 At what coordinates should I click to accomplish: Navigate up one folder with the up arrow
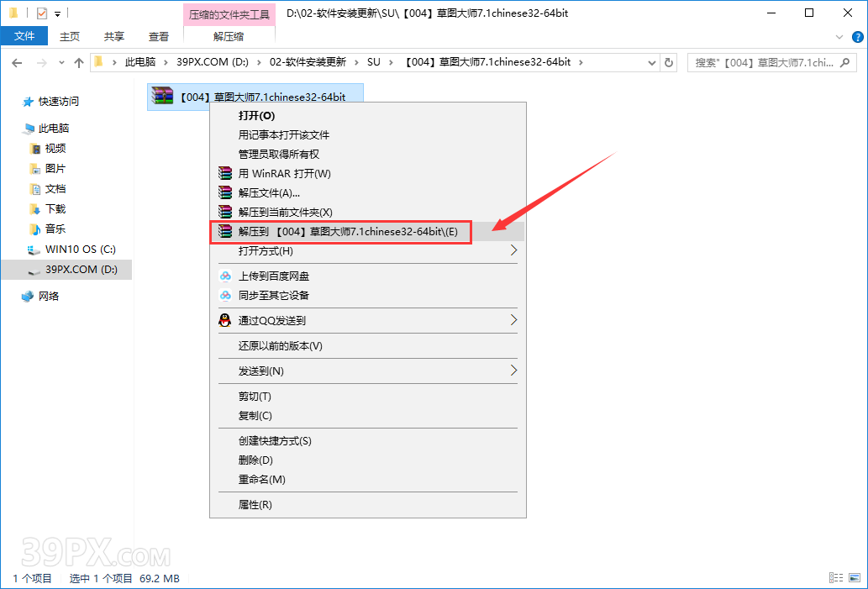[x=78, y=61]
